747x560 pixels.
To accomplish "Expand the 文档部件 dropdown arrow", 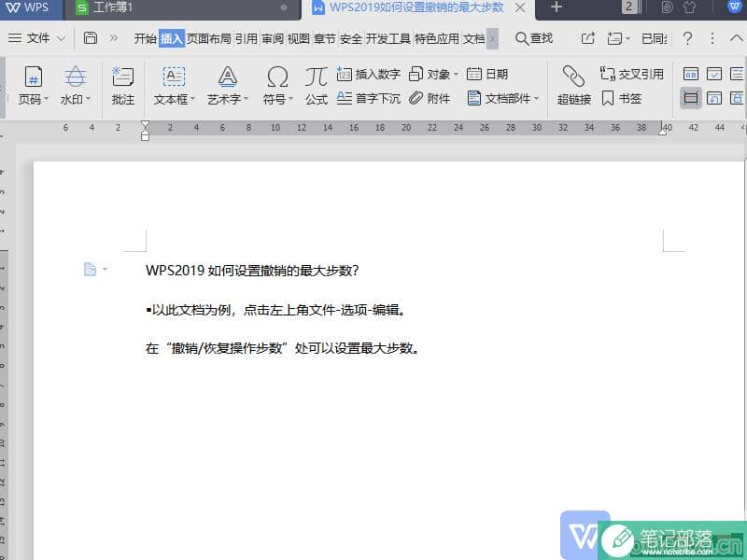I will (536, 99).
